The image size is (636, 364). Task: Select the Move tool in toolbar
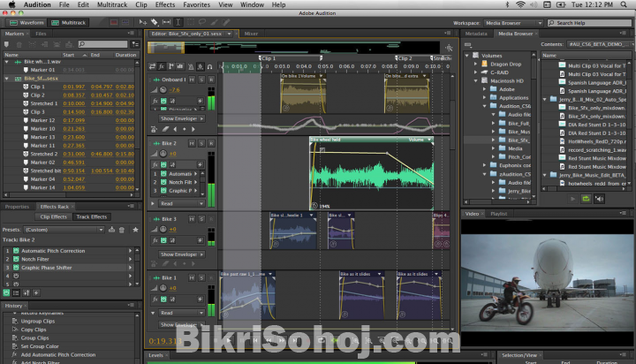[143, 22]
